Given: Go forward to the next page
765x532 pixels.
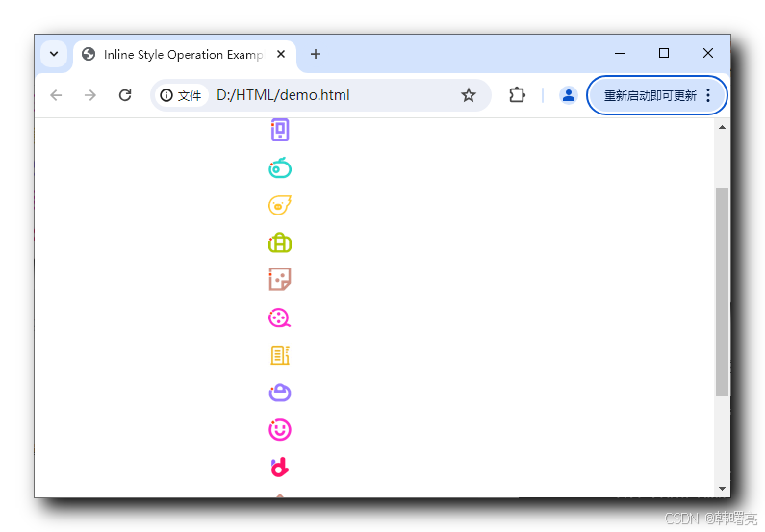Looking at the screenshot, I should (90, 95).
